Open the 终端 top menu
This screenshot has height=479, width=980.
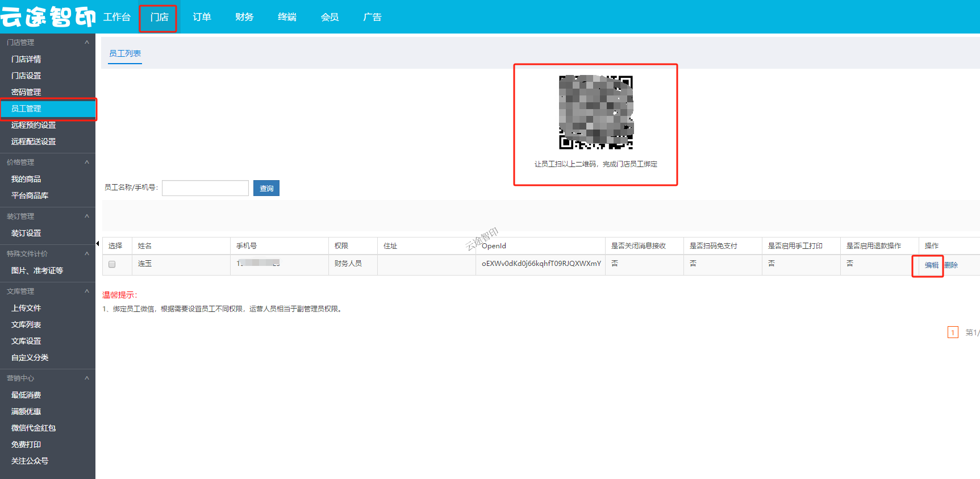pyautogui.click(x=287, y=17)
